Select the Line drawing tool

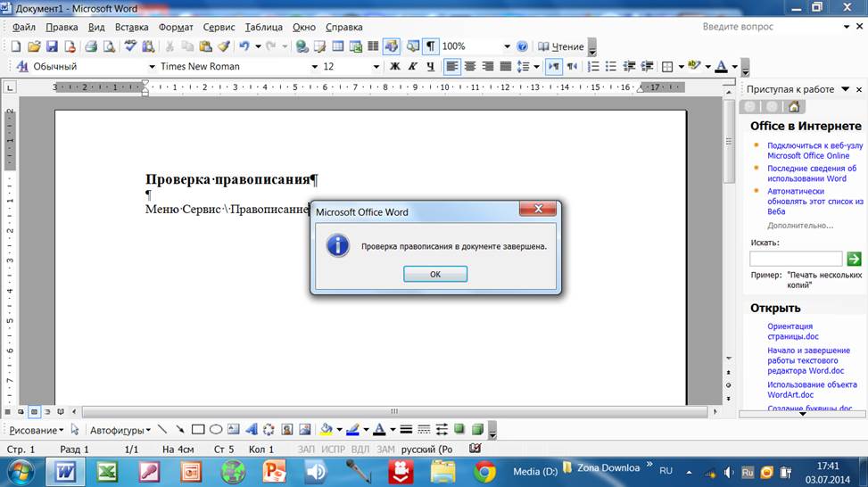162,429
